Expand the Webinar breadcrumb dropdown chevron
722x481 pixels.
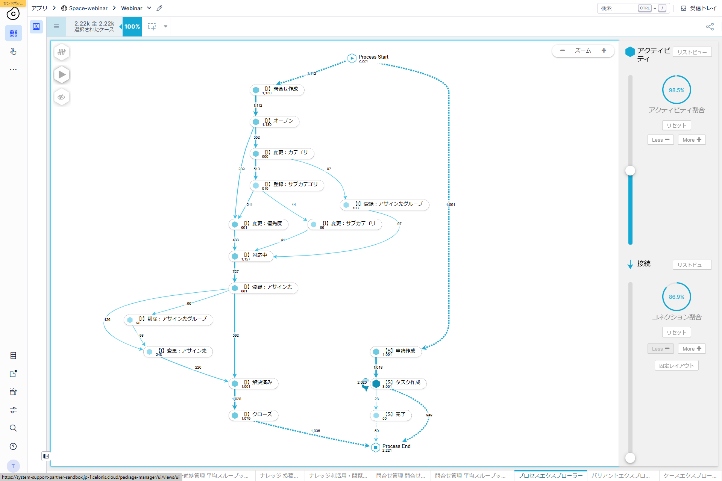click(149, 7)
